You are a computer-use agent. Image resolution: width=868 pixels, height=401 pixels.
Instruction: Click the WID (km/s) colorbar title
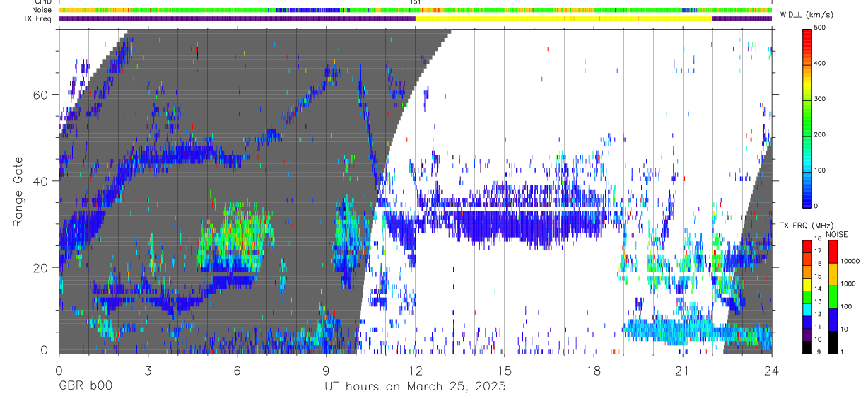pos(805,15)
